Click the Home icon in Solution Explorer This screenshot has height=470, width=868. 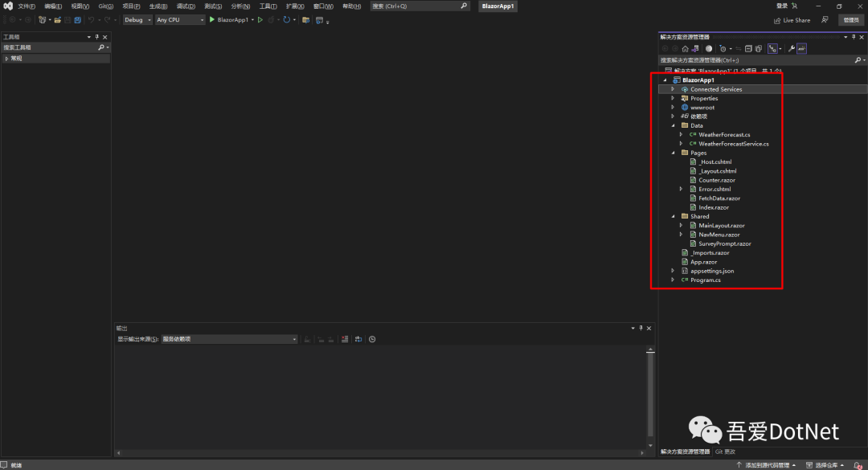click(x=686, y=49)
